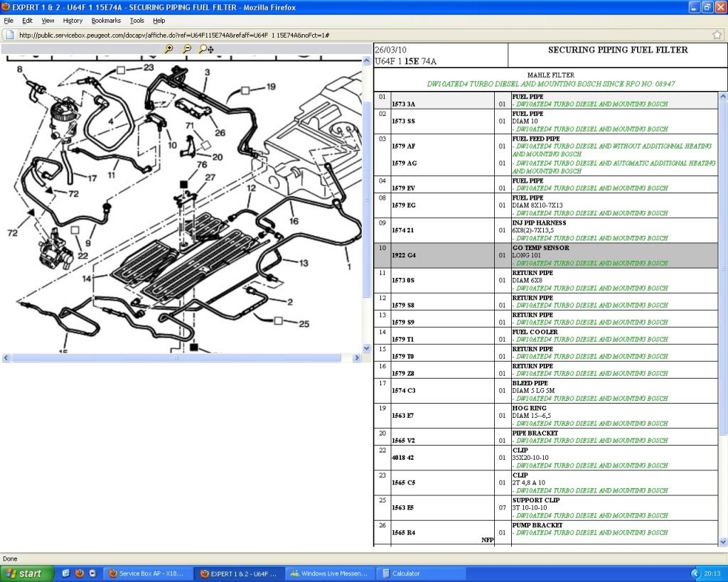Viewport: 728px width, 582px height.
Task: Click the Firefox quick launch icon
Action: coord(79,573)
